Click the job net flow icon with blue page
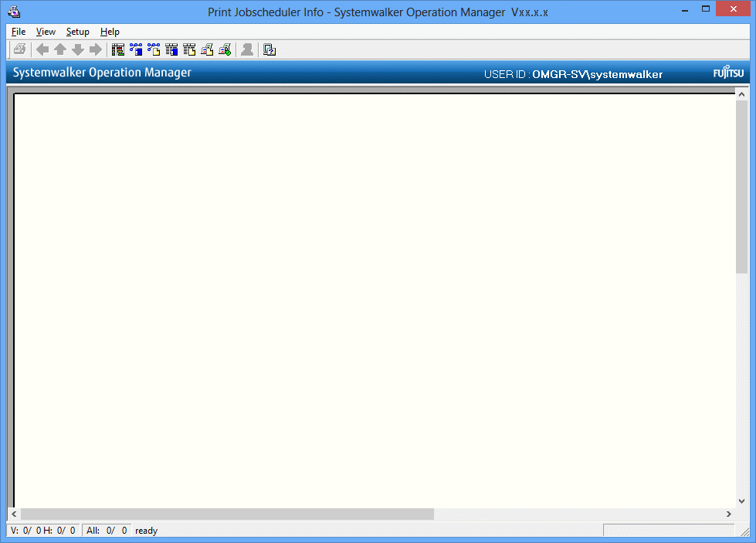 [x=136, y=49]
